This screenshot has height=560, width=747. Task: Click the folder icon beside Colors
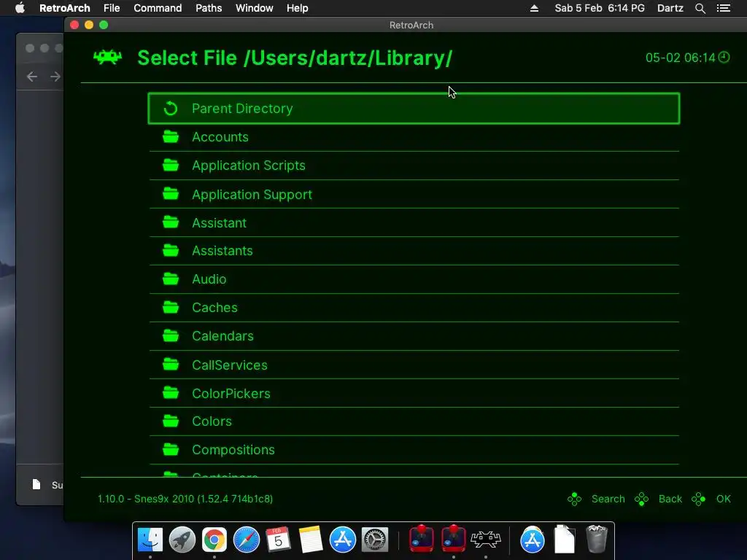[x=171, y=421]
